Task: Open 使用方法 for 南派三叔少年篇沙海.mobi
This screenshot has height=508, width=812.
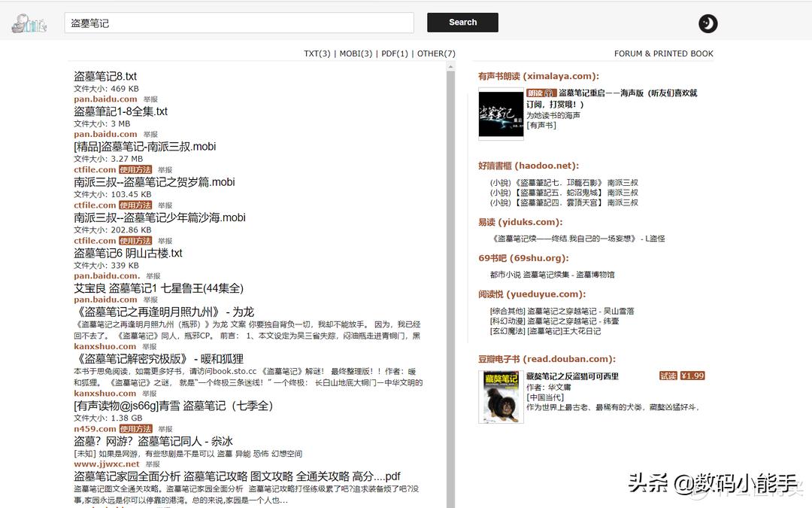Action: pyautogui.click(x=135, y=241)
